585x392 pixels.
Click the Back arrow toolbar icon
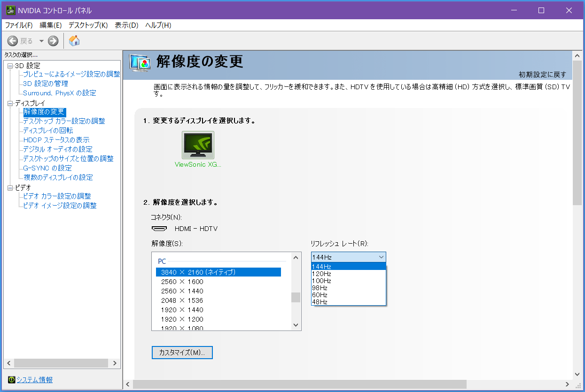pyautogui.click(x=13, y=41)
